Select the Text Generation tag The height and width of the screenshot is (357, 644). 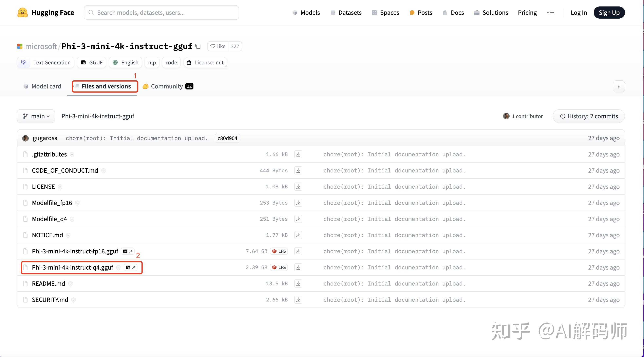point(46,62)
